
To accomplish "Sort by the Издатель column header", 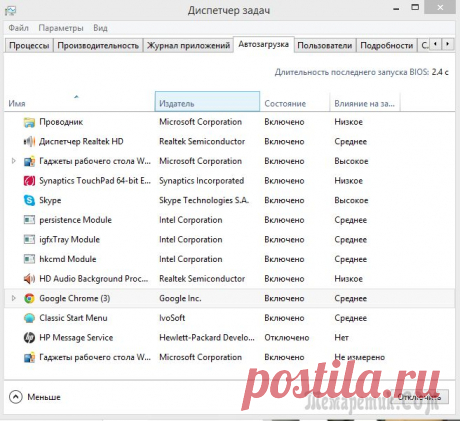I will tap(207, 101).
